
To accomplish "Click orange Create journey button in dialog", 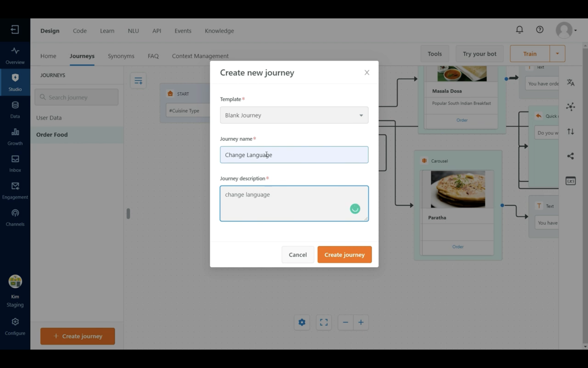I will pos(345,255).
